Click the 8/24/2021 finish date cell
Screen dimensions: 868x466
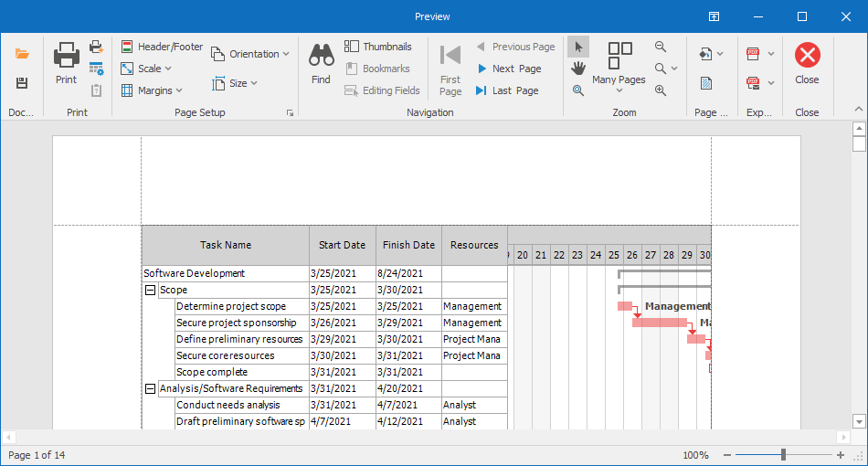point(408,273)
